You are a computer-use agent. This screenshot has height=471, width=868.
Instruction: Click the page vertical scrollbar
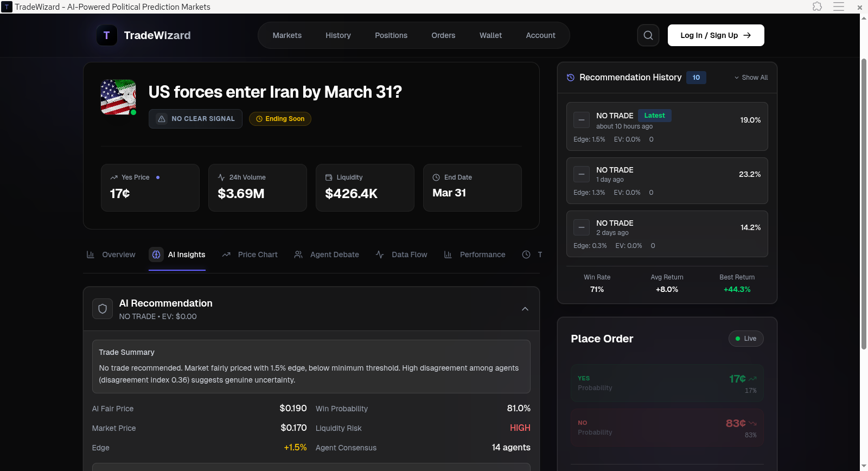[864, 203]
